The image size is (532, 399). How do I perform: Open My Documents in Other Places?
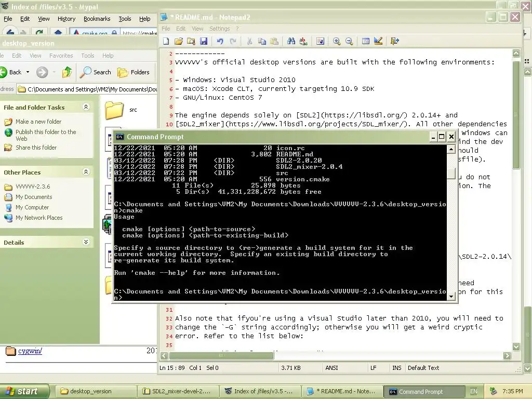(34, 197)
